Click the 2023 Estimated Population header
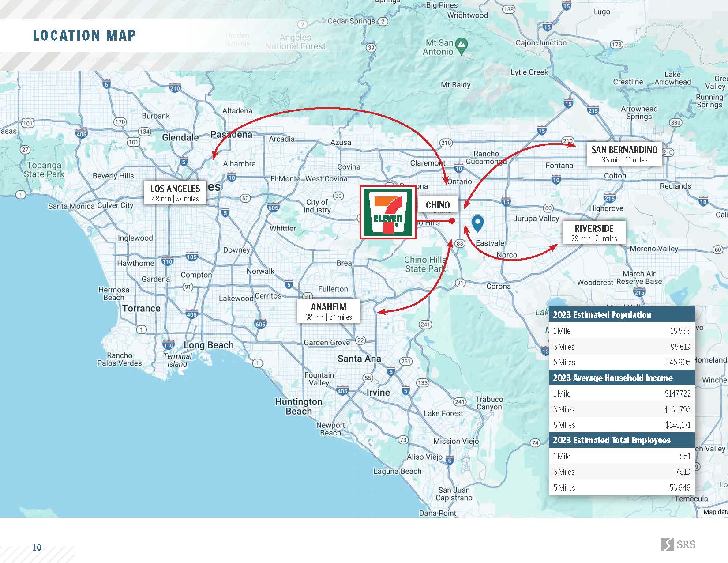This screenshot has width=728, height=563. tap(622, 315)
